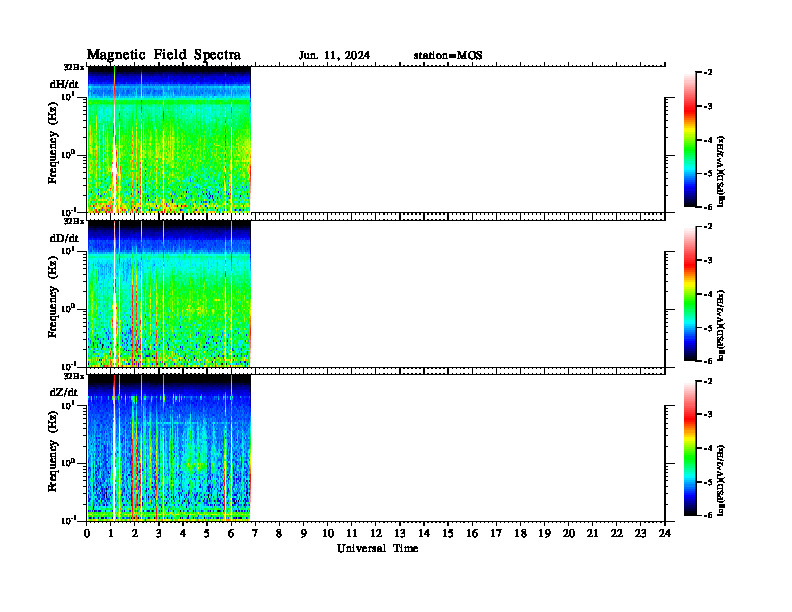This screenshot has height=612, width=792.
Task: Click the hour "22" time-axis label
Action: pos(617,534)
